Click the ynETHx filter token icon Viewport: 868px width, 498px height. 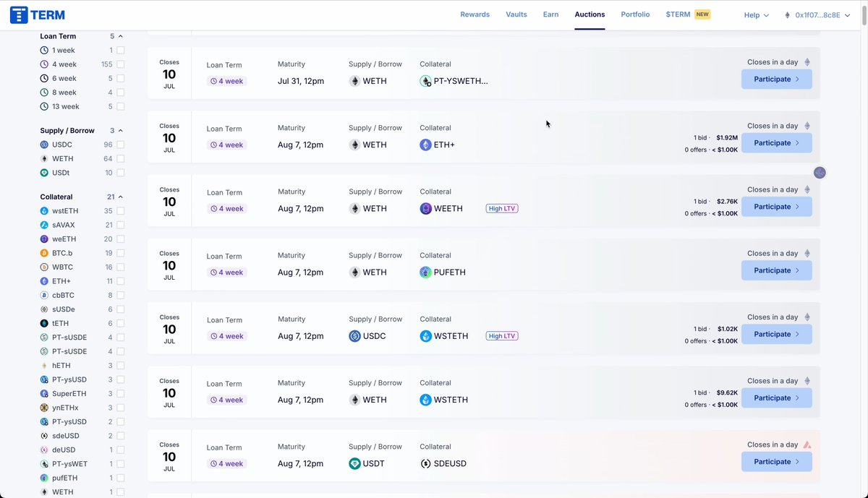point(45,408)
